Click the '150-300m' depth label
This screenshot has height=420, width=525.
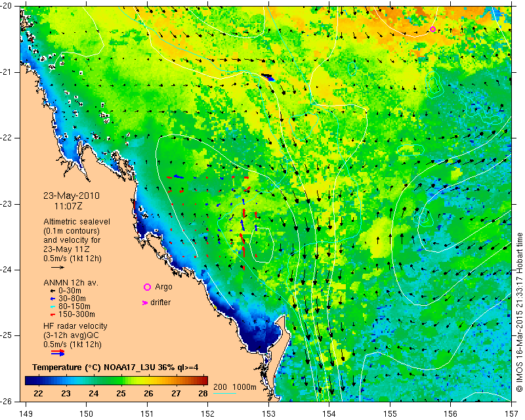77,314
